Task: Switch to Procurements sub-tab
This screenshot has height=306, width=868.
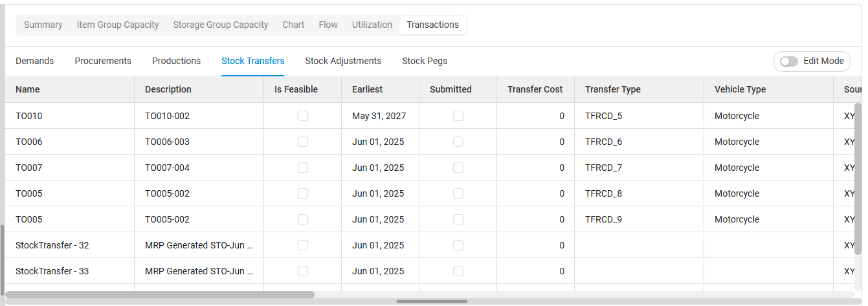Action: (x=103, y=61)
